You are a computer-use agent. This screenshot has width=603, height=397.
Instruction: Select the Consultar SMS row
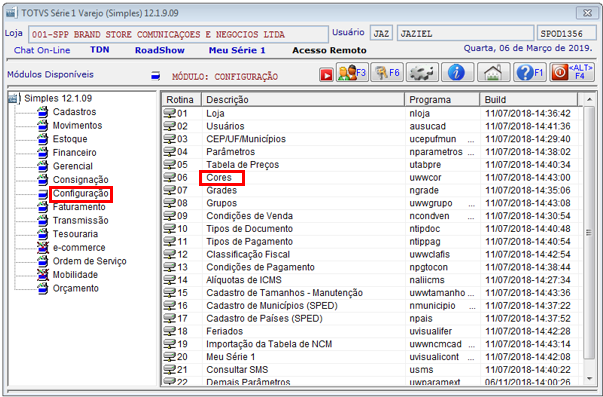point(371,369)
